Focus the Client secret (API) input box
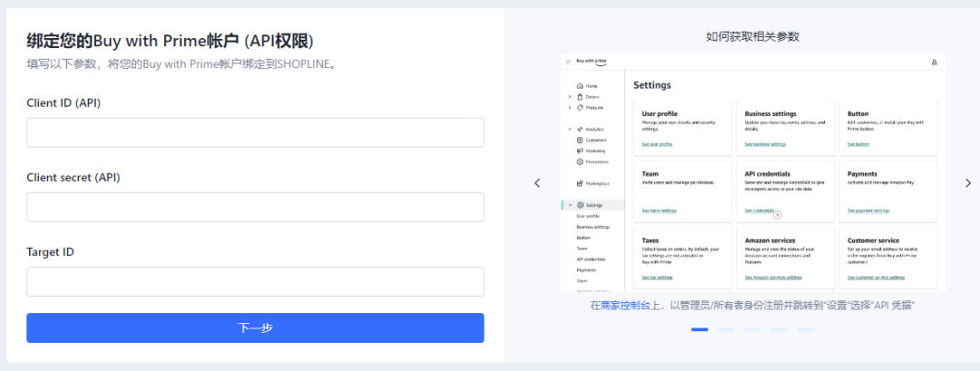 [255, 207]
